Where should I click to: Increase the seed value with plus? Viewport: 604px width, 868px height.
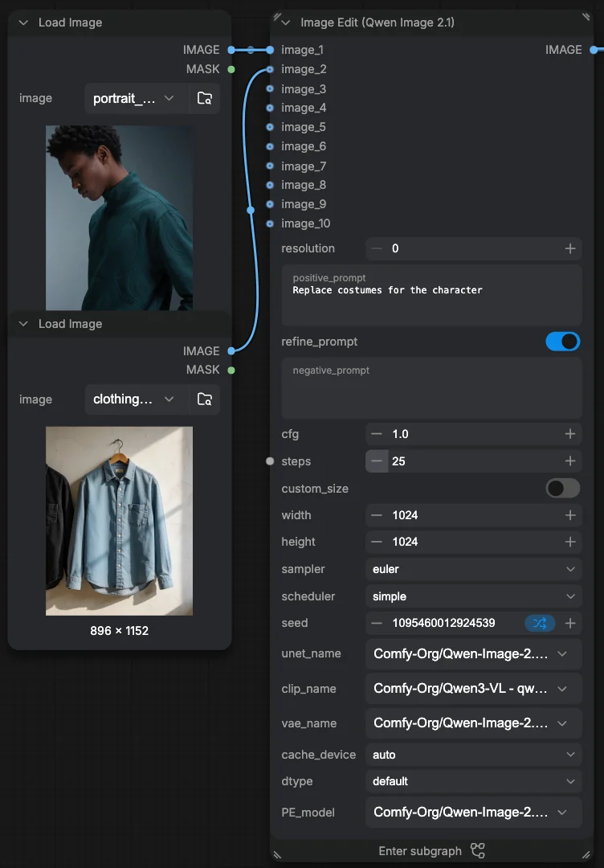(570, 624)
